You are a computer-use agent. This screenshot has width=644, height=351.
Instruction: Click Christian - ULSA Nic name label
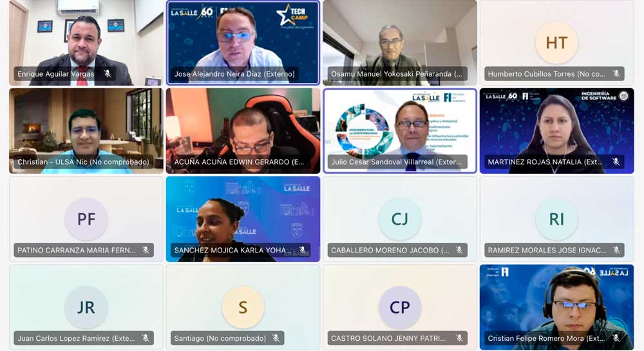83,162
